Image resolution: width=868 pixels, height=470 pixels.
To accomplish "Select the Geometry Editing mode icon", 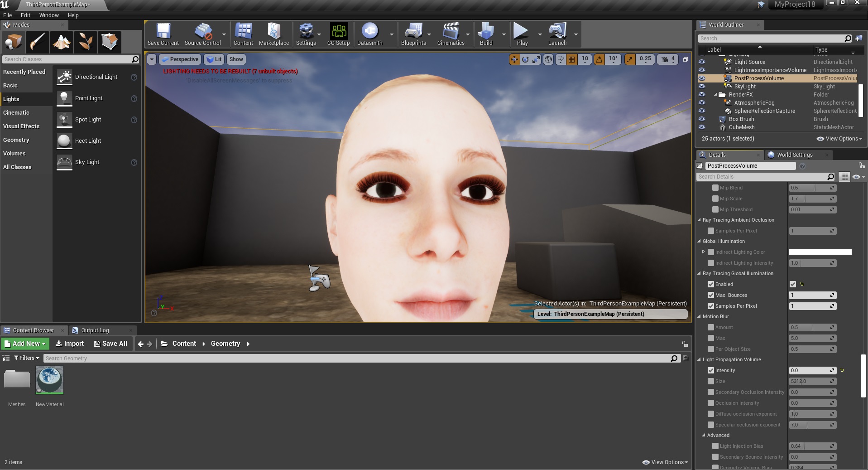I will [x=109, y=42].
